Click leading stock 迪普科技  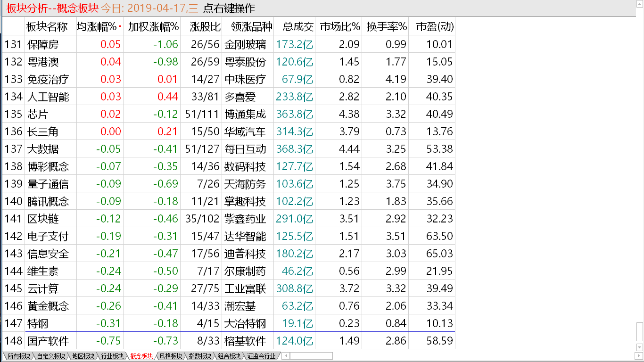pyautogui.click(x=245, y=254)
